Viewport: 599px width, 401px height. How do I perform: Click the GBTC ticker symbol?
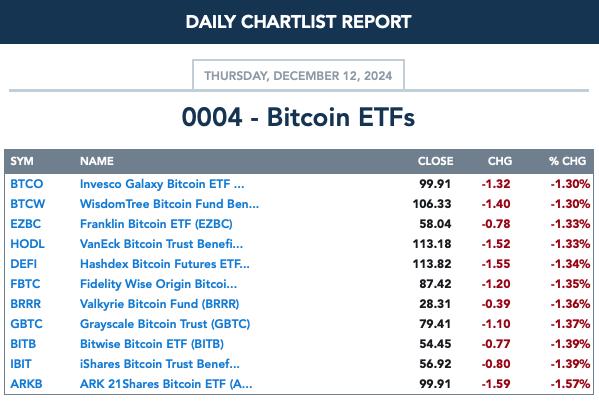[x=26, y=324]
